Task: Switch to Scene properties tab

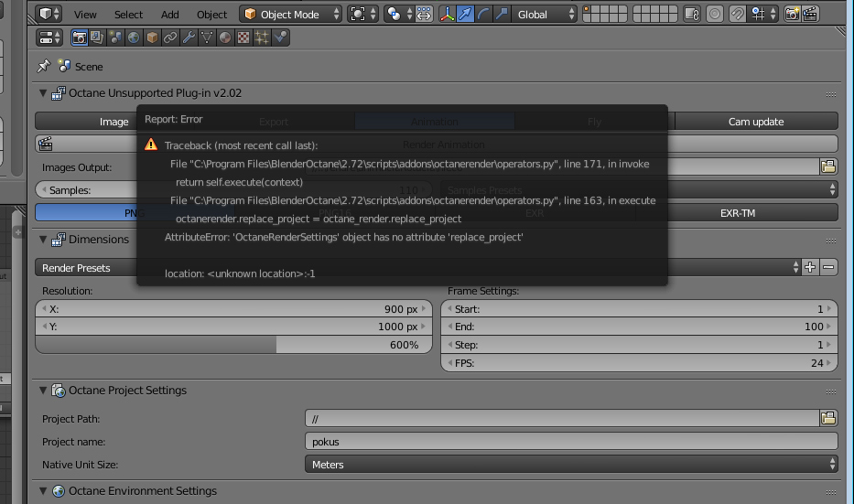Action: pyautogui.click(x=115, y=38)
